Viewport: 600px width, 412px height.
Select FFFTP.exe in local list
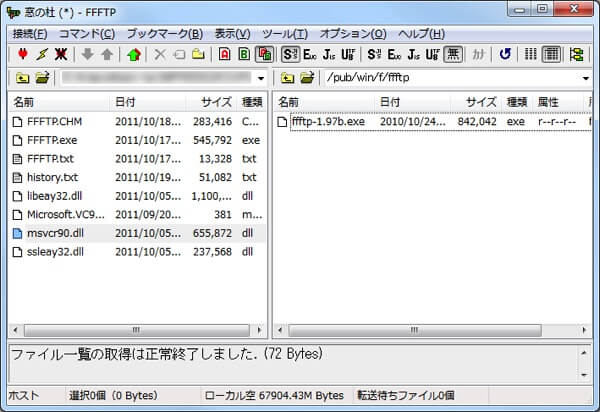pos(137,140)
